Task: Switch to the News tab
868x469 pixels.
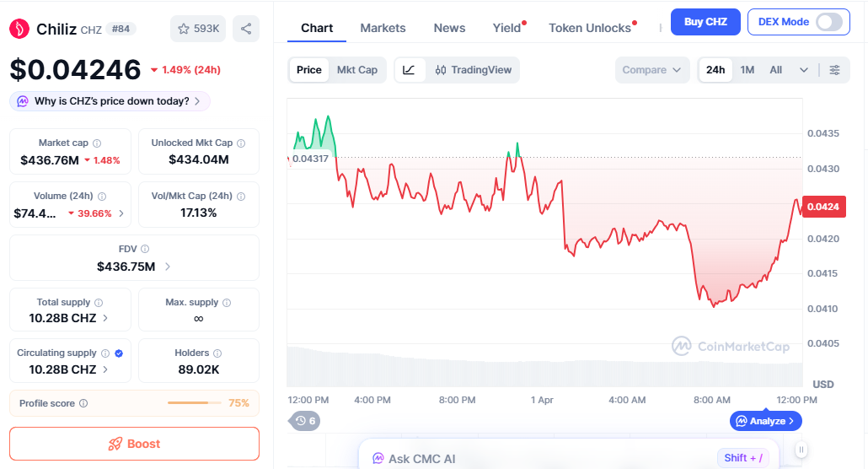Action: point(449,28)
